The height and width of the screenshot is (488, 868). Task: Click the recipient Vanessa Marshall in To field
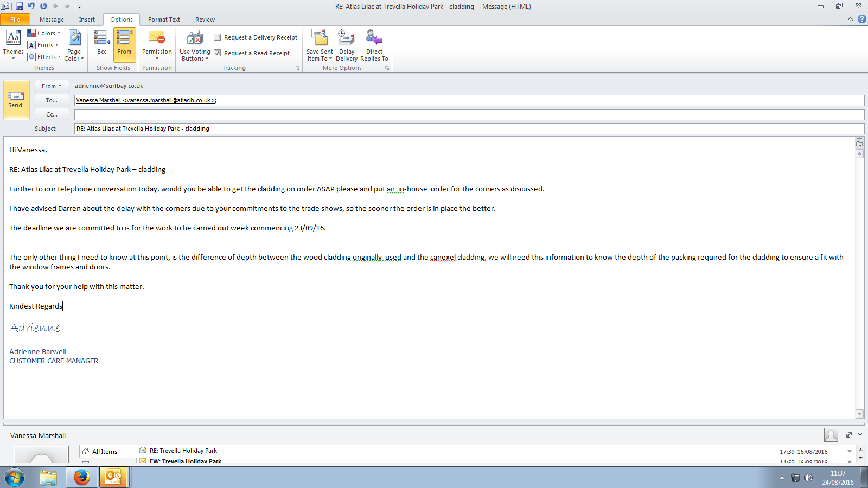point(145,100)
